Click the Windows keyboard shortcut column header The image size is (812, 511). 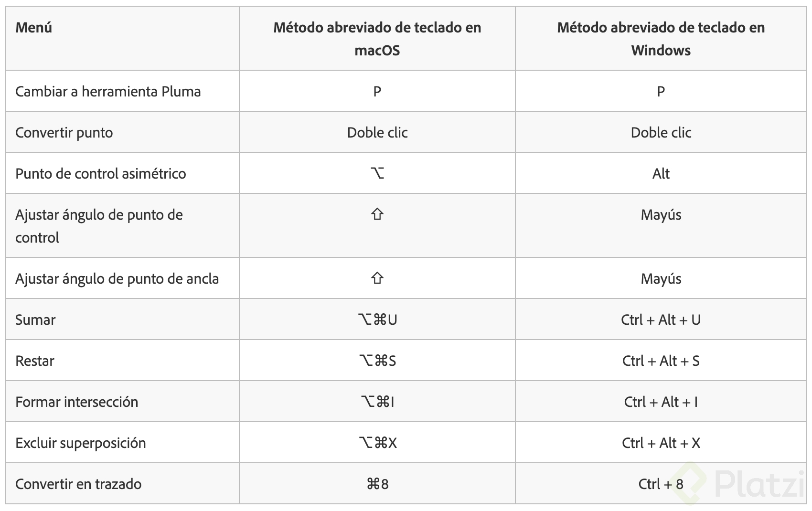coord(661,39)
